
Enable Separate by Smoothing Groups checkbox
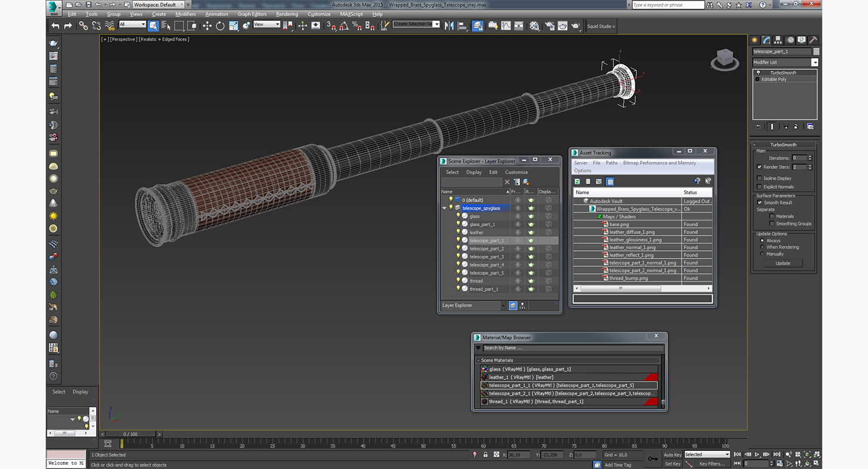pyautogui.click(x=772, y=223)
